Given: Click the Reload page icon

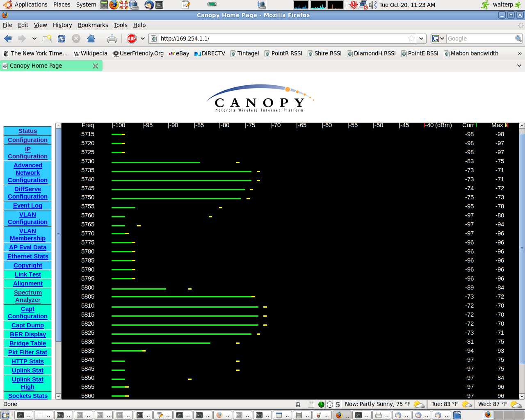Looking at the screenshot, I should (x=62, y=39).
